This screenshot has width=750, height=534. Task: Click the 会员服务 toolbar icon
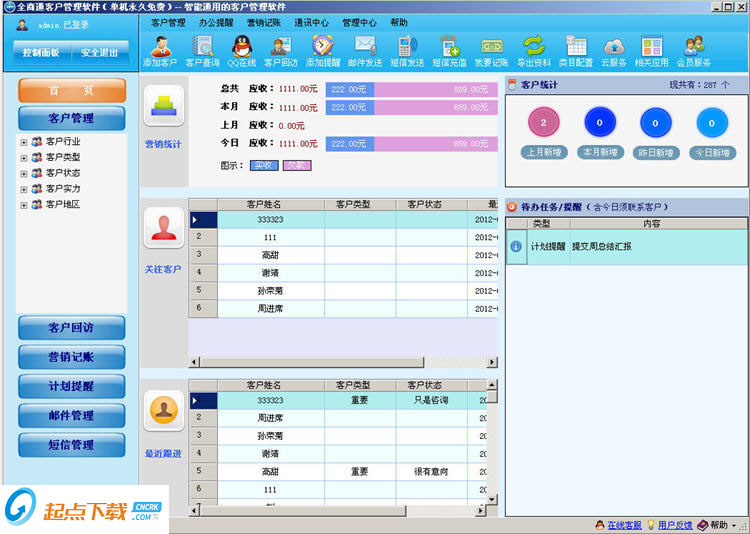tap(694, 47)
